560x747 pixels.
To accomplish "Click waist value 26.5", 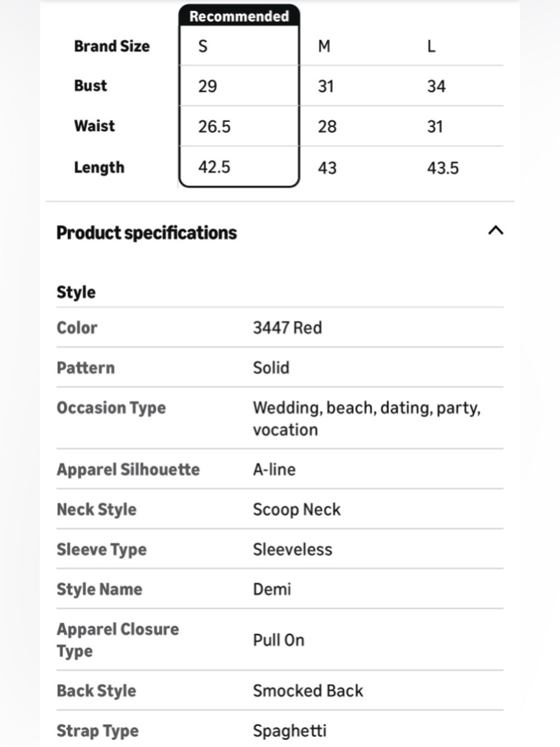I will coord(214,126).
